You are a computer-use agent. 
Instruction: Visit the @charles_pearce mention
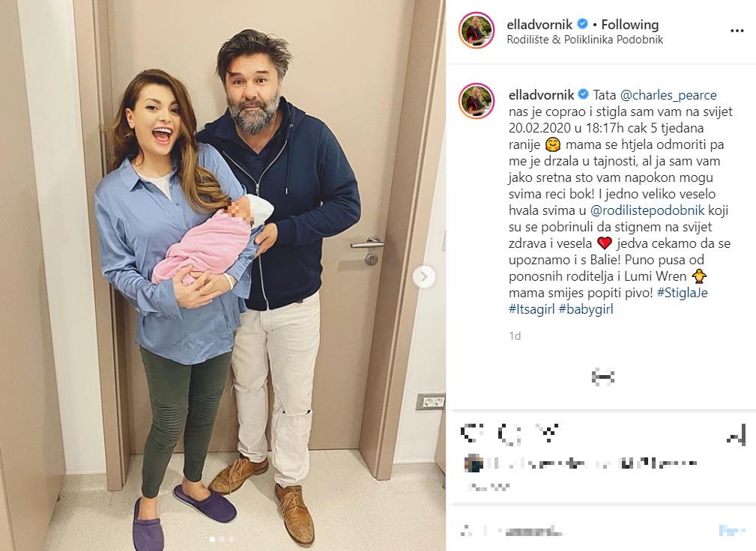coord(668,95)
